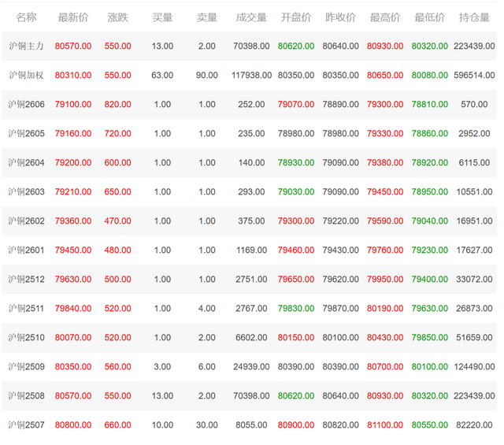Open the 沪铜2602 contract
Image resolution: width=504 pixels, height=445 pixels.
26,221
